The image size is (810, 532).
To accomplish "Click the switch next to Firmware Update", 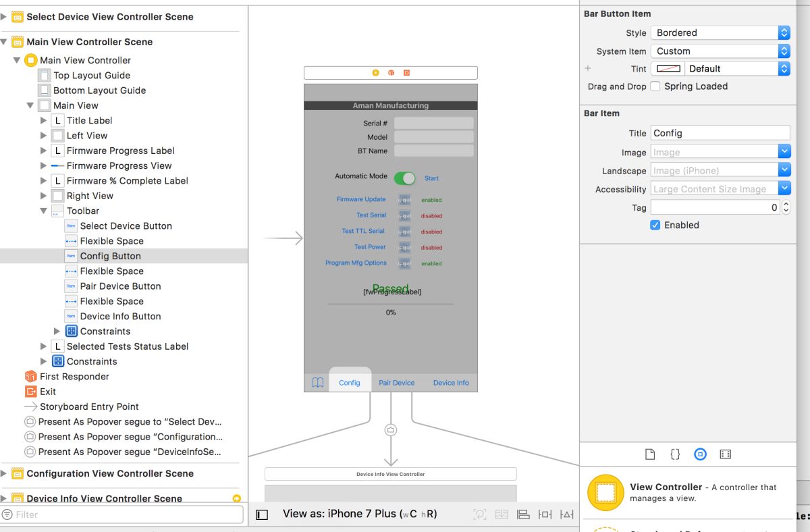I will pyautogui.click(x=404, y=200).
